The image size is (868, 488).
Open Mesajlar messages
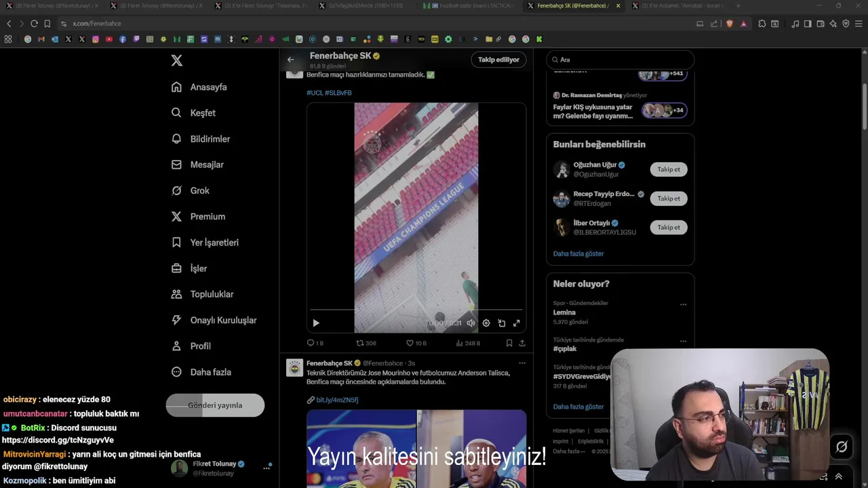point(197,165)
